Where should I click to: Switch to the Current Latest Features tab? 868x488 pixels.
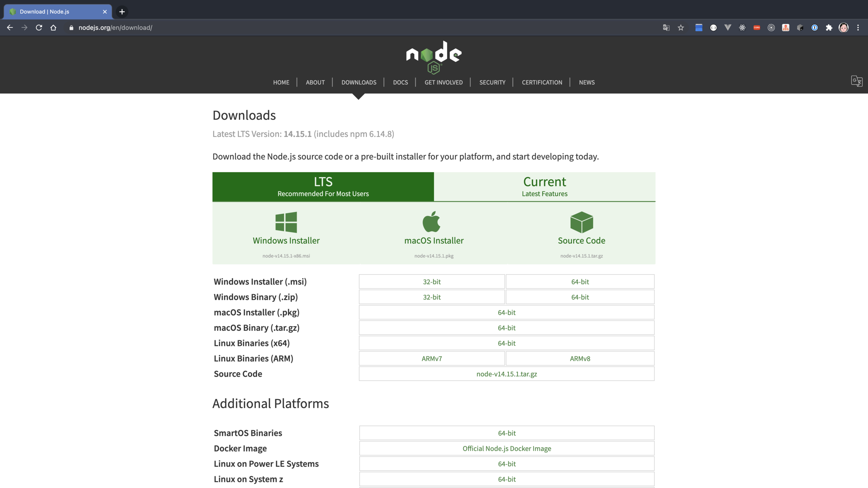pyautogui.click(x=544, y=187)
